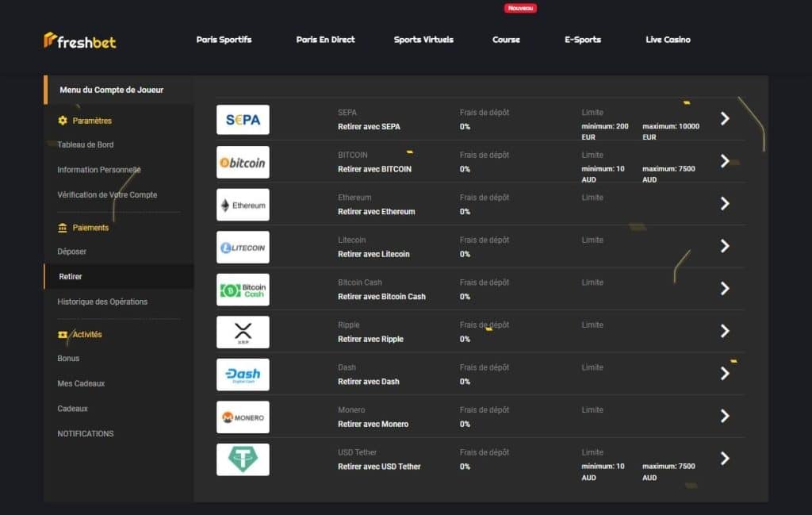
Task: Open Information Personnelle page
Action: (x=99, y=170)
